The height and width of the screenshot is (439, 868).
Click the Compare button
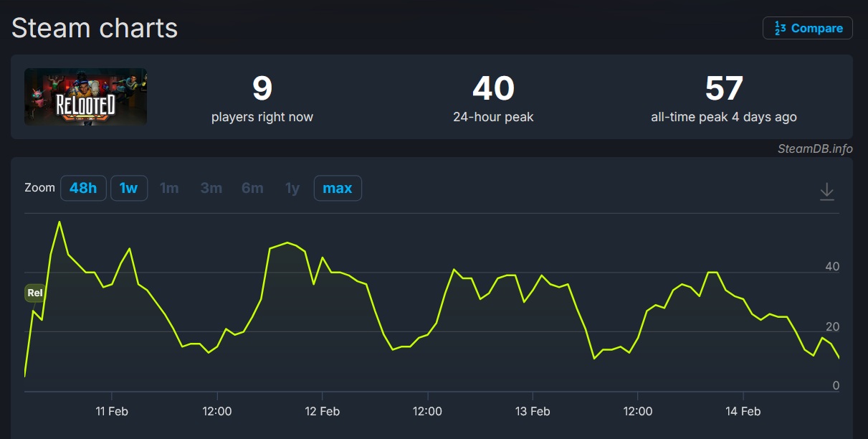tap(808, 28)
